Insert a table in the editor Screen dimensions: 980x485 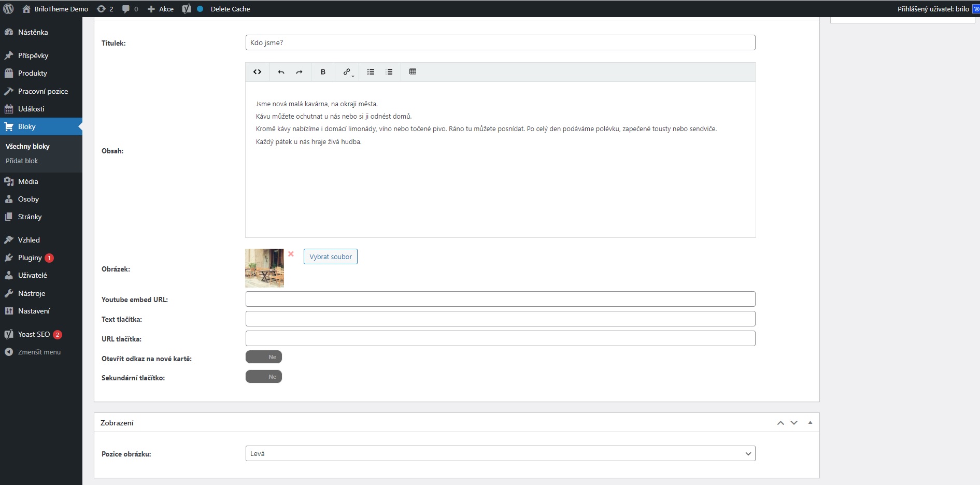coord(413,72)
